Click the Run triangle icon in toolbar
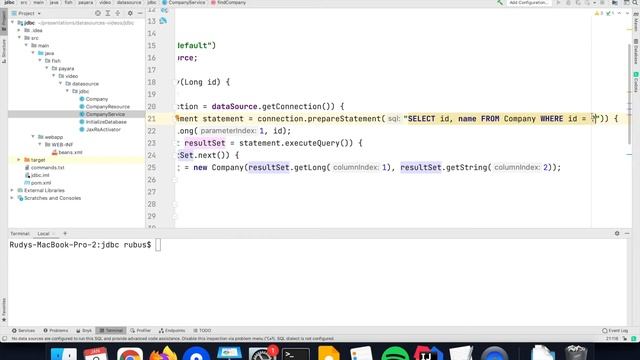The image size is (640, 360). (x=558, y=2)
